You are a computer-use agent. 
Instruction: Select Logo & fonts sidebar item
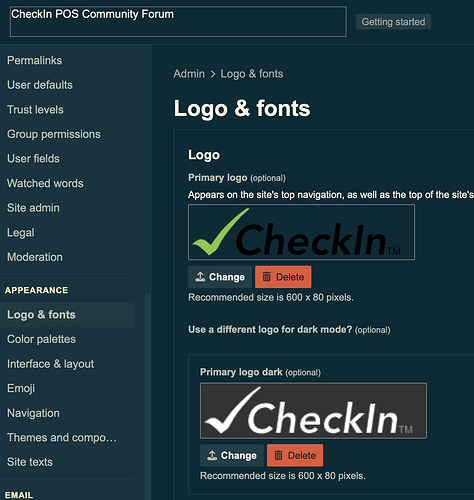pyautogui.click(x=67, y=315)
